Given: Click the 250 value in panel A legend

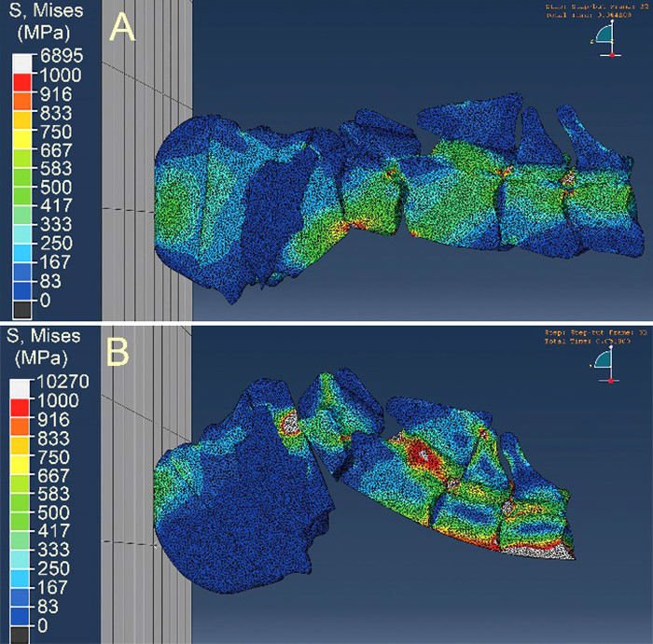Looking at the screenshot, I should pos(56,244).
